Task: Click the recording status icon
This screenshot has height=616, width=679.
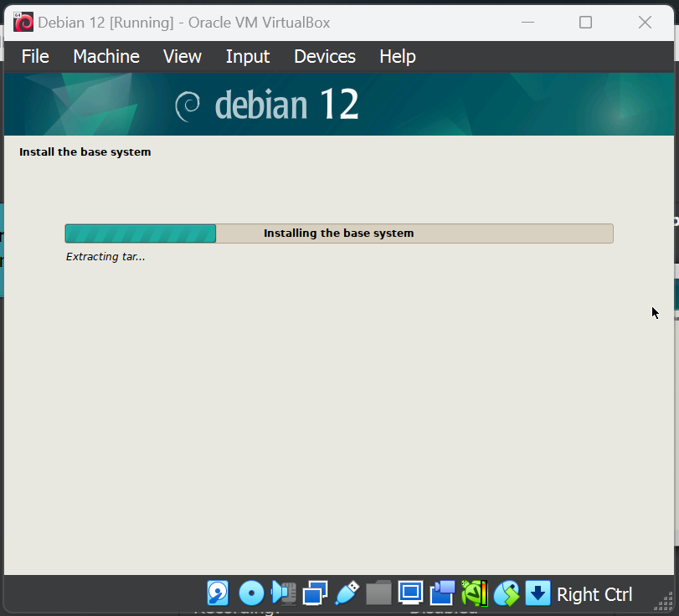Action: tap(442, 593)
